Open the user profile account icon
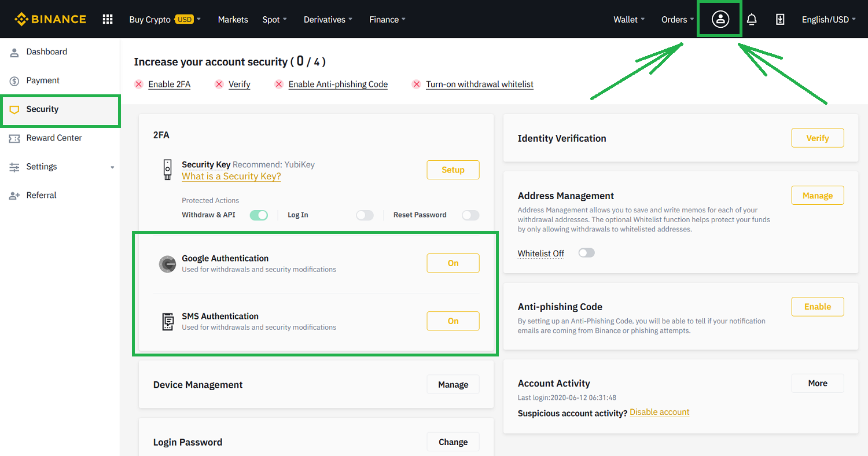868x456 pixels. tap(720, 19)
